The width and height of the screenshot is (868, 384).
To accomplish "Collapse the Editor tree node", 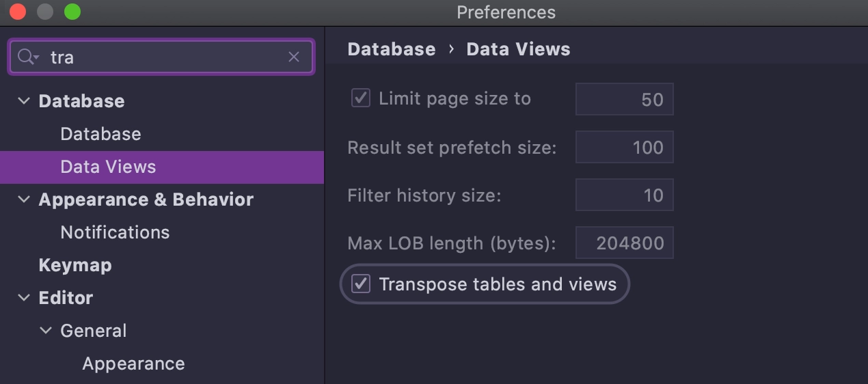I will point(24,298).
